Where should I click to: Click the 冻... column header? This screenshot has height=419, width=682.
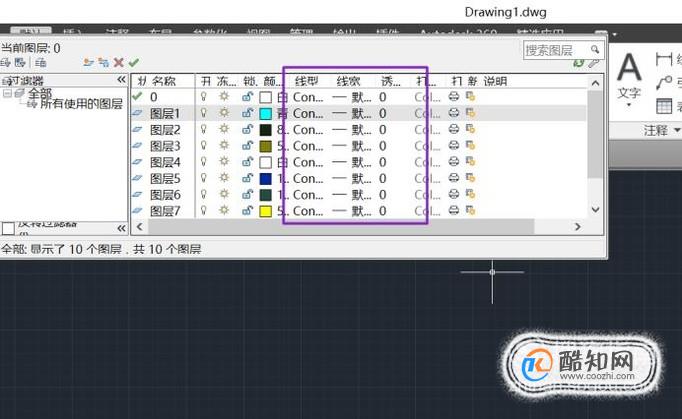pyautogui.click(x=227, y=81)
